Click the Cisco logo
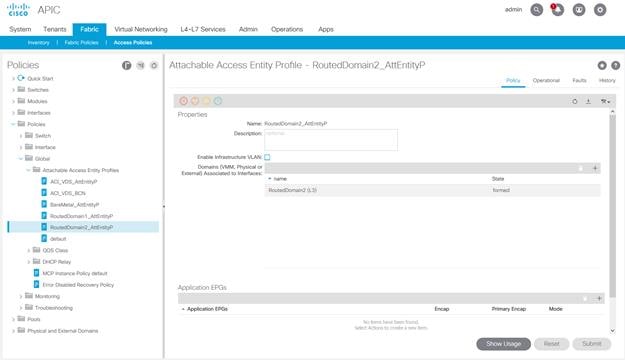625x360 pixels. click(x=18, y=10)
